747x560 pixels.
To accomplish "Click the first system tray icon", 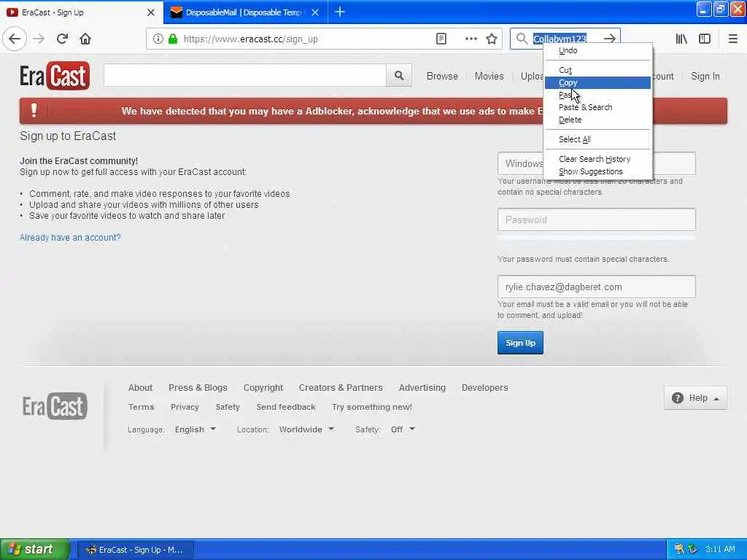I will (679, 549).
